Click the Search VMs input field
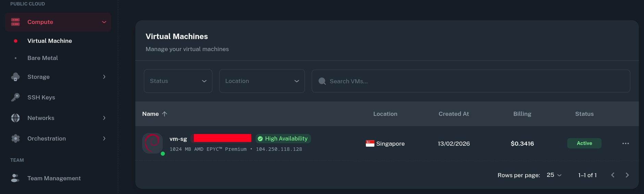644x194 pixels. (471, 81)
